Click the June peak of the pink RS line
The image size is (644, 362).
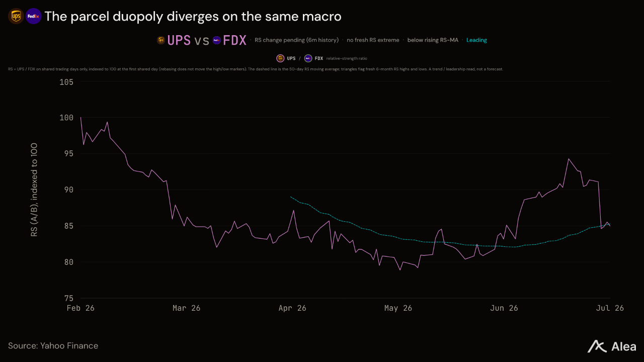pos(569,159)
